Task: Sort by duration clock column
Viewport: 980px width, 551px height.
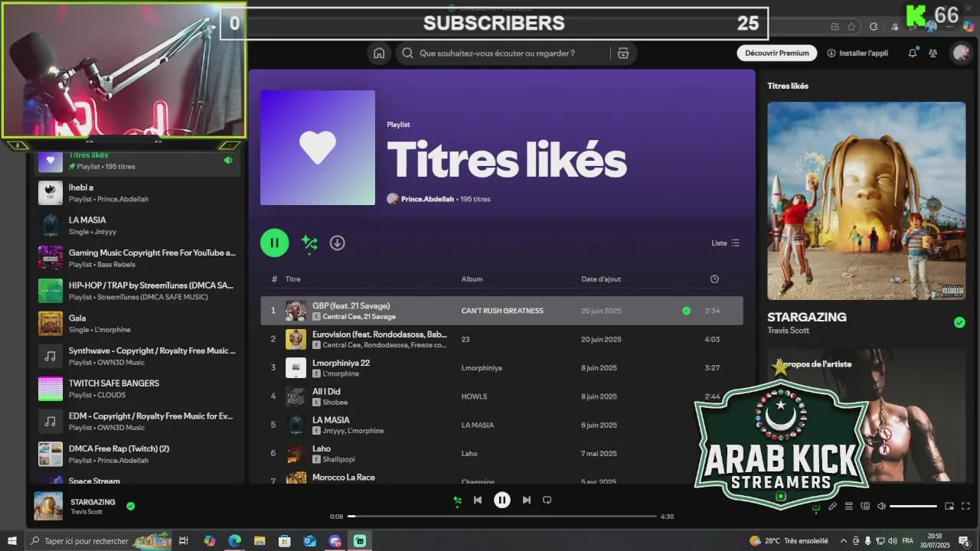Action: click(x=714, y=279)
